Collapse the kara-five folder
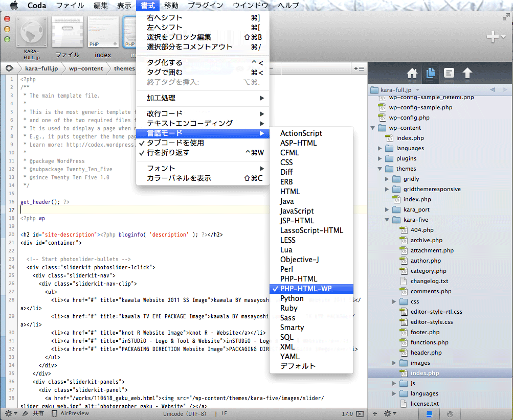This screenshot has height=420, width=513. tap(387, 220)
